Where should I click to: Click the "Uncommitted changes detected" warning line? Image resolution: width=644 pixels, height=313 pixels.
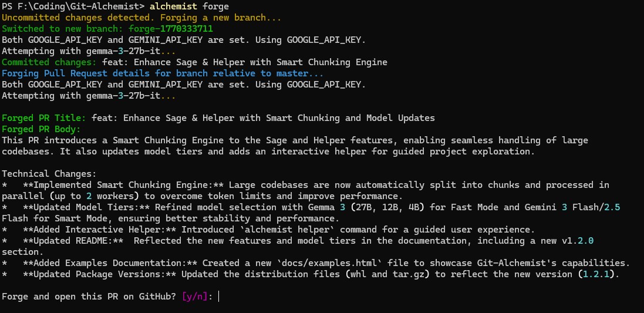click(x=141, y=18)
